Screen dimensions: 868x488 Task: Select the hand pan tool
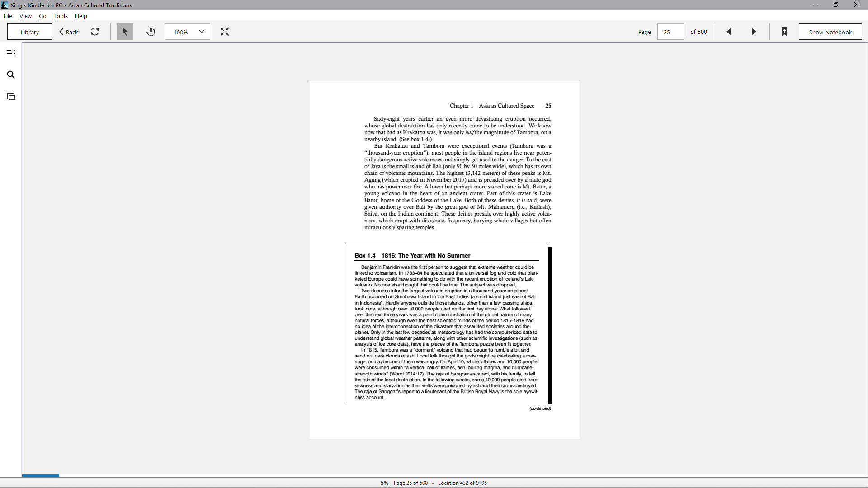[x=151, y=32]
